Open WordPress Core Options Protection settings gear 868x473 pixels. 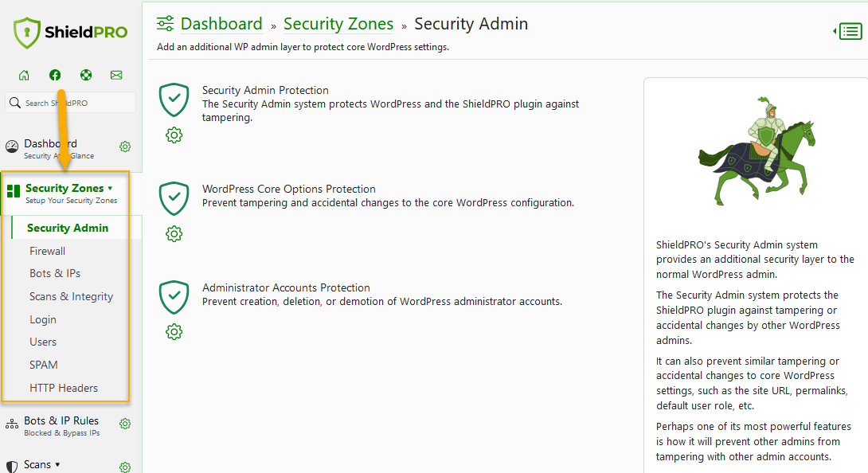click(x=174, y=234)
